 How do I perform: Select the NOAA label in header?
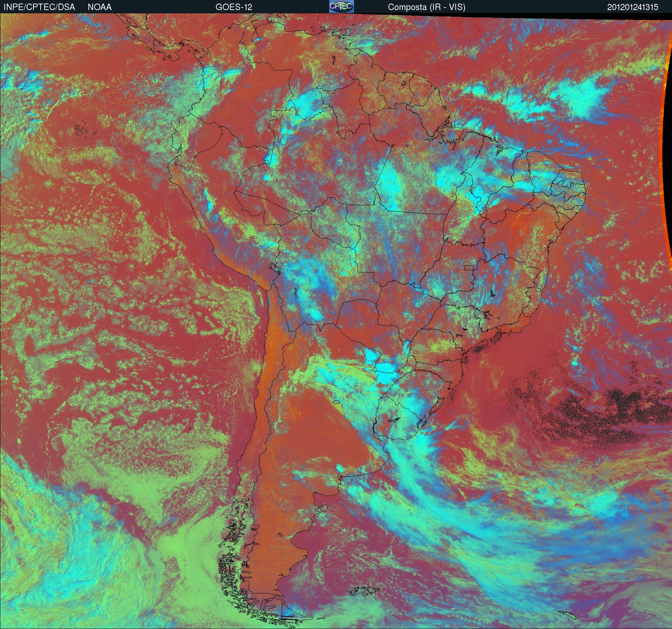click(100, 7)
